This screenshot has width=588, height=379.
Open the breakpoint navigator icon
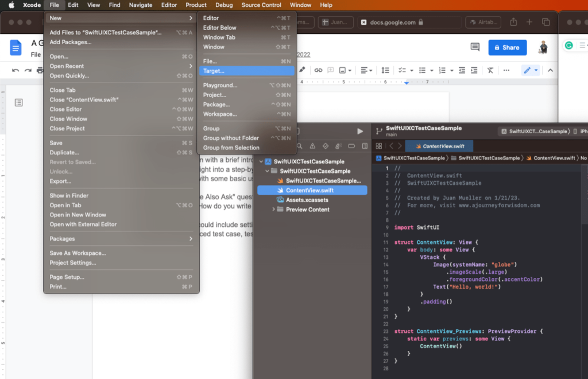point(351,146)
